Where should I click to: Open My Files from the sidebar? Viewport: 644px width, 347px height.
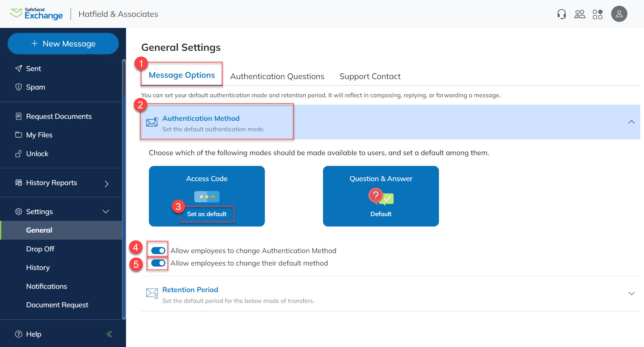click(x=39, y=135)
